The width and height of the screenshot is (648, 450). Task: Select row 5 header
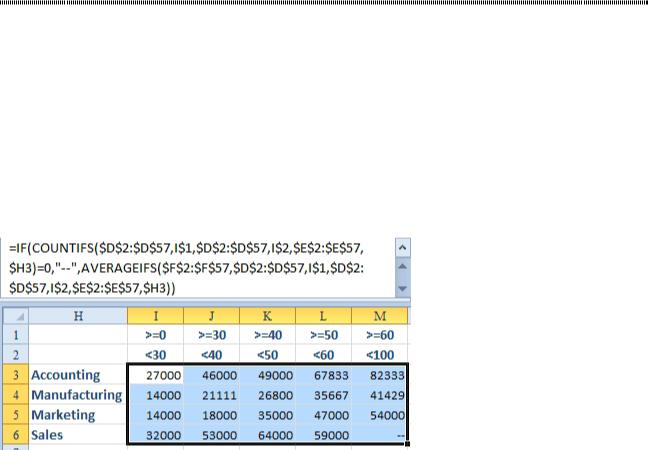[16, 415]
